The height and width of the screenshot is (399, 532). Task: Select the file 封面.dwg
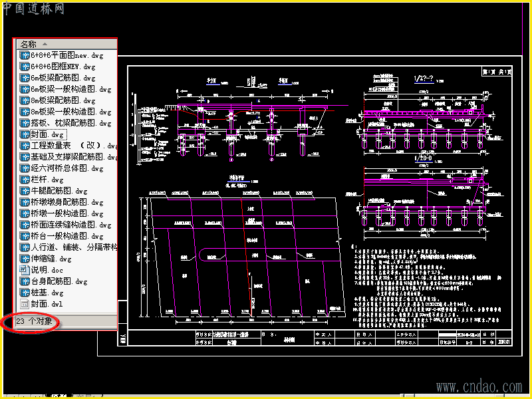[x=47, y=135]
